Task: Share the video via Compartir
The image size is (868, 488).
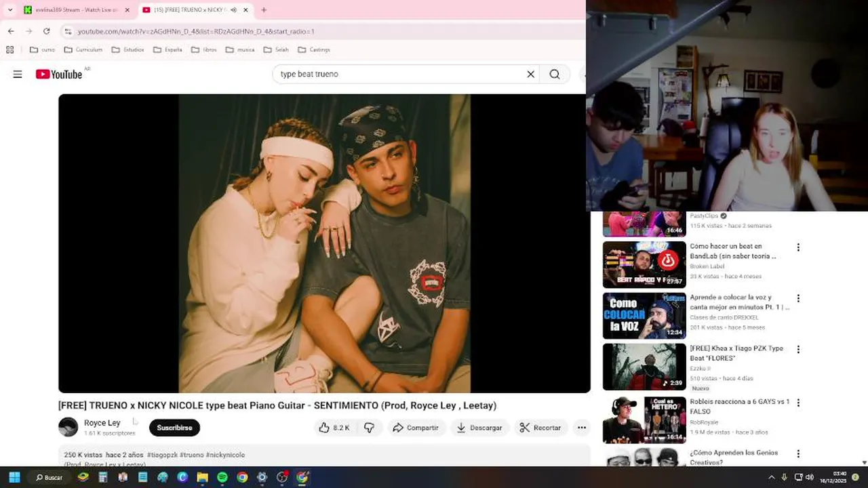Action: click(416, 428)
